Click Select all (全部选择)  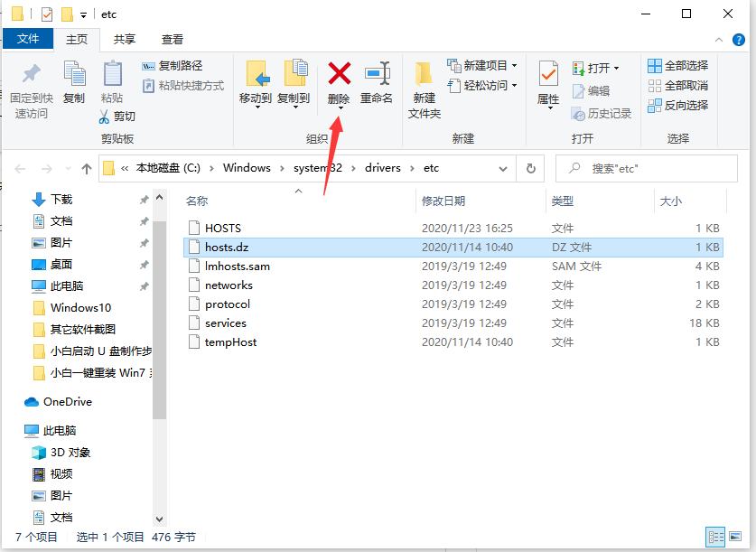[678, 66]
